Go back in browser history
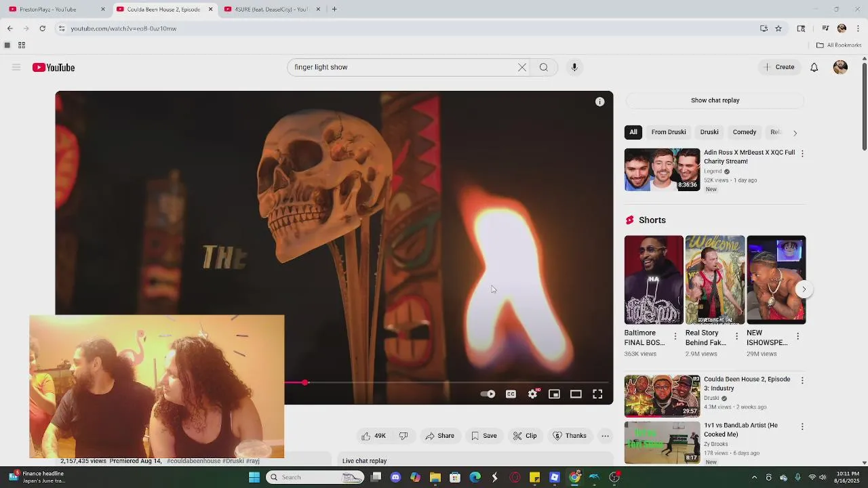The image size is (868, 488). (x=9, y=28)
